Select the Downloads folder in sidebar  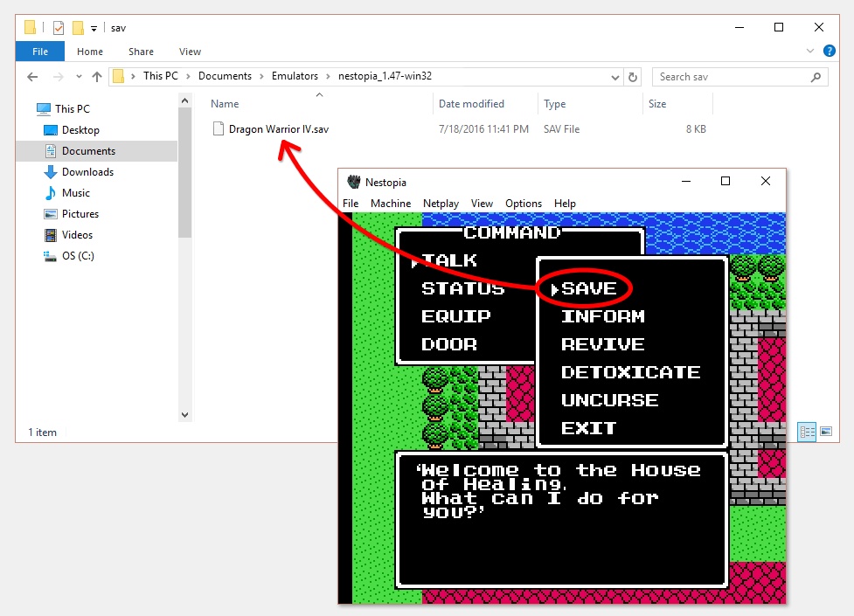87,172
